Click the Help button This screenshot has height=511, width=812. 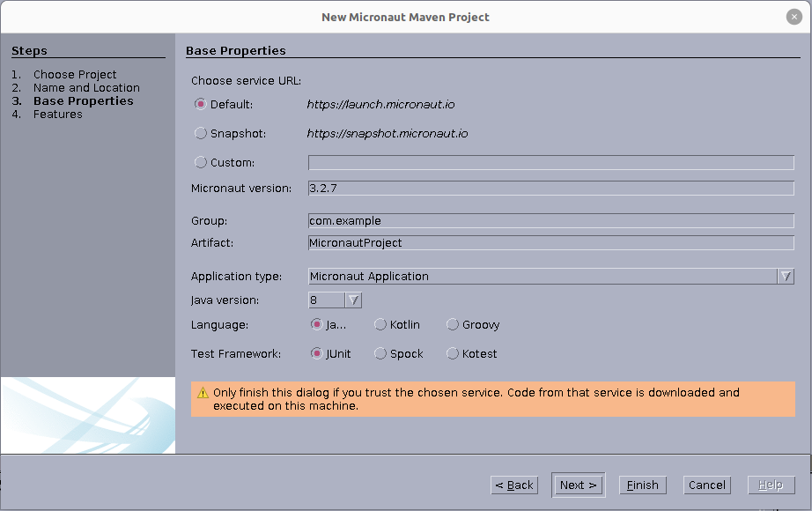(771, 485)
